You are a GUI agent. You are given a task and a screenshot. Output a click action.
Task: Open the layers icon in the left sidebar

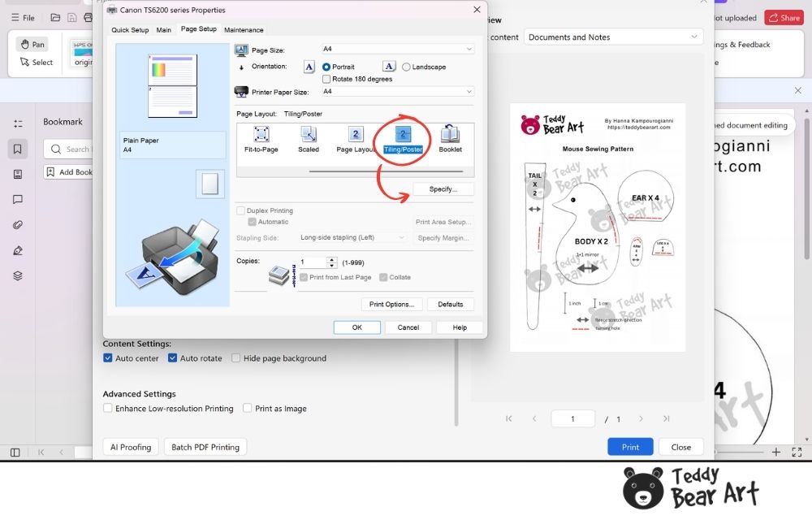click(18, 275)
